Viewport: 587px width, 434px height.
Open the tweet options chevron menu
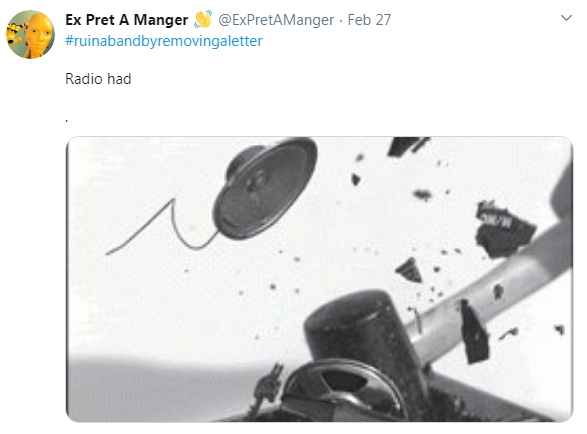566,18
